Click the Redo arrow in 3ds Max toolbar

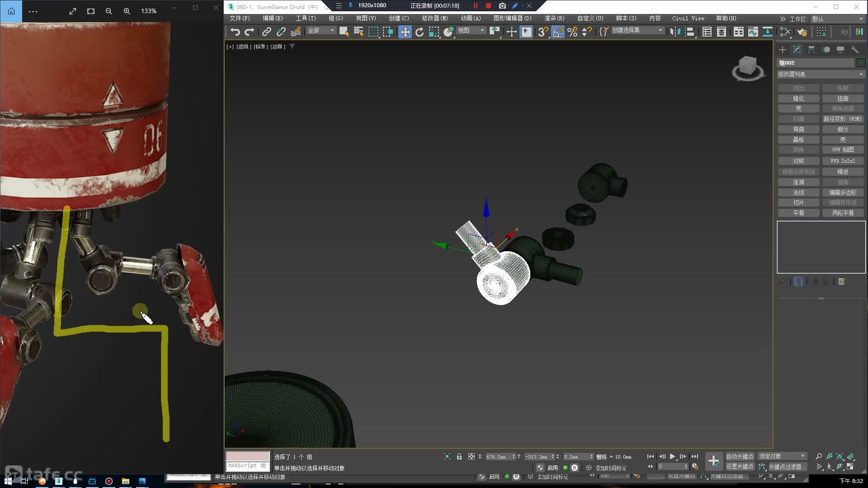pyautogui.click(x=250, y=32)
